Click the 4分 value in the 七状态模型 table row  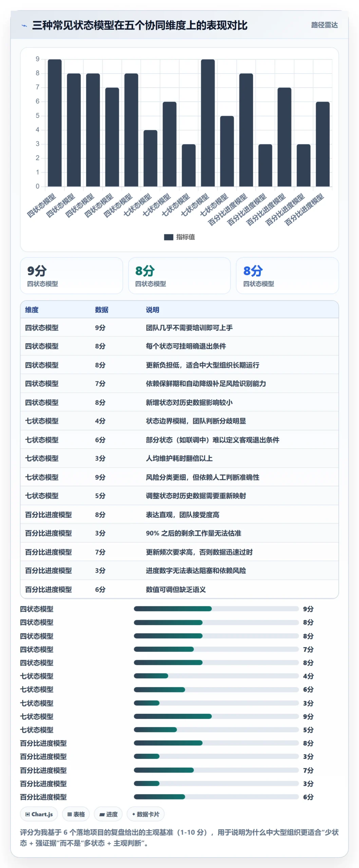100,421
